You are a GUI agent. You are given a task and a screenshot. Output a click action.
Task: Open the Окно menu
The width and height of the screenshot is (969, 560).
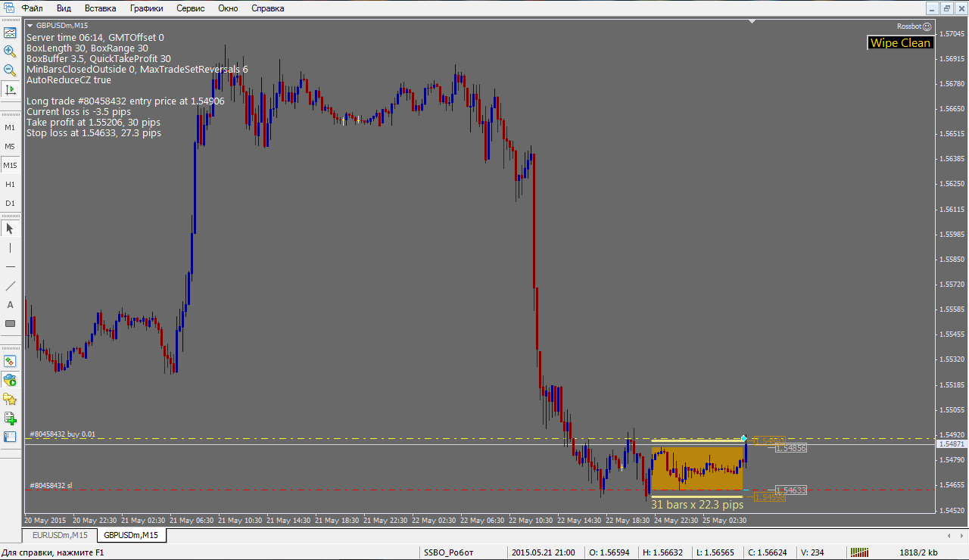click(x=228, y=8)
